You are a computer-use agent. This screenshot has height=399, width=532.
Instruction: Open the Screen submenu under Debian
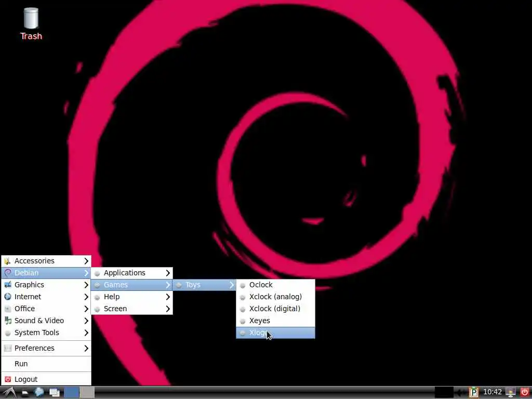pos(132,309)
